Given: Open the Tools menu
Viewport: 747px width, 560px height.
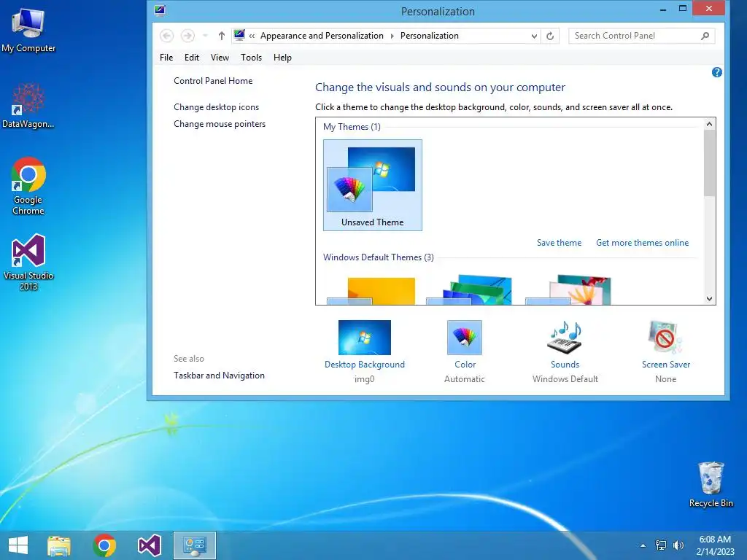Looking at the screenshot, I should (x=251, y=58).
